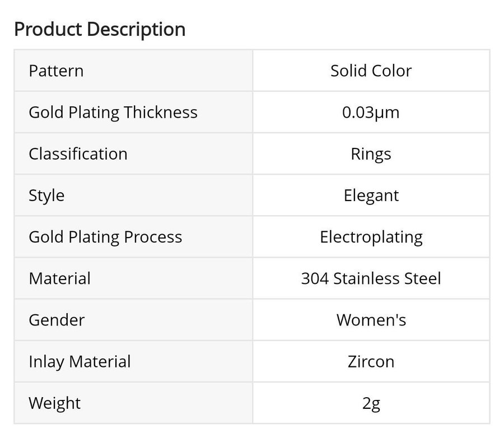Click the Gender row label

tap(57, 320)
